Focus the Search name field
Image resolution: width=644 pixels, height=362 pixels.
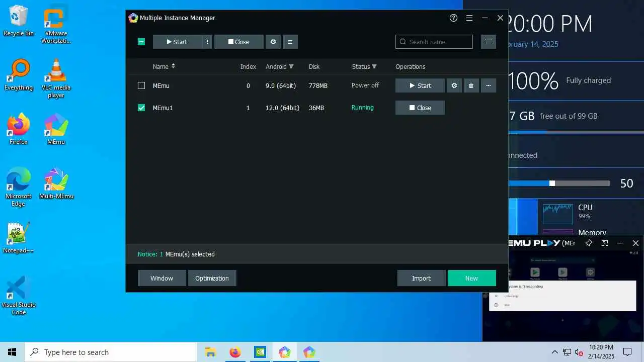(x=434, y=42)
